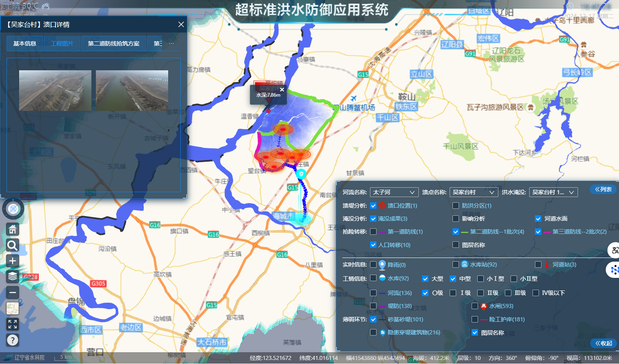Click the translate floating icon on the right edge
This screenshot has width=619, height=364.
tap(615, 250)
